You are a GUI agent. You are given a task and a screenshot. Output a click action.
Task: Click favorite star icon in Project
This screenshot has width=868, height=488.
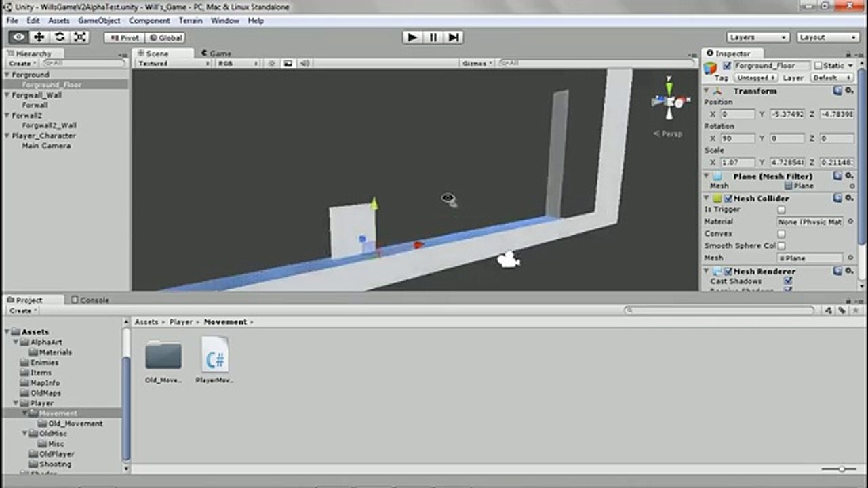[854, 310]
